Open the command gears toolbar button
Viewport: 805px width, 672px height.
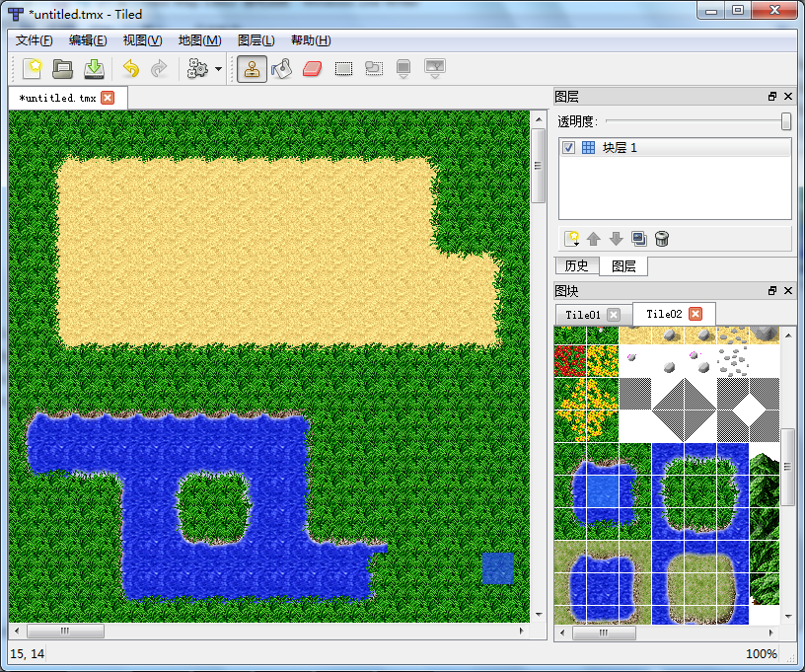pyautogui.click(x=197, y=68)
